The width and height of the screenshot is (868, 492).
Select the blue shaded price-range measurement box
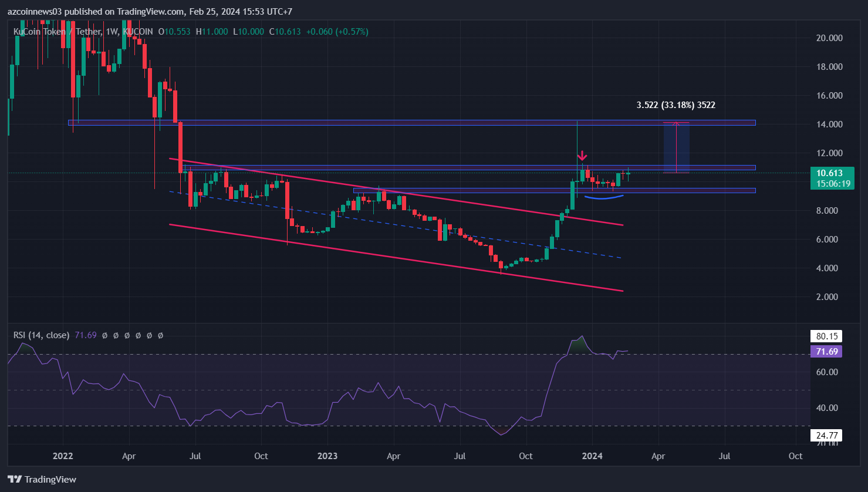(676, 147)
